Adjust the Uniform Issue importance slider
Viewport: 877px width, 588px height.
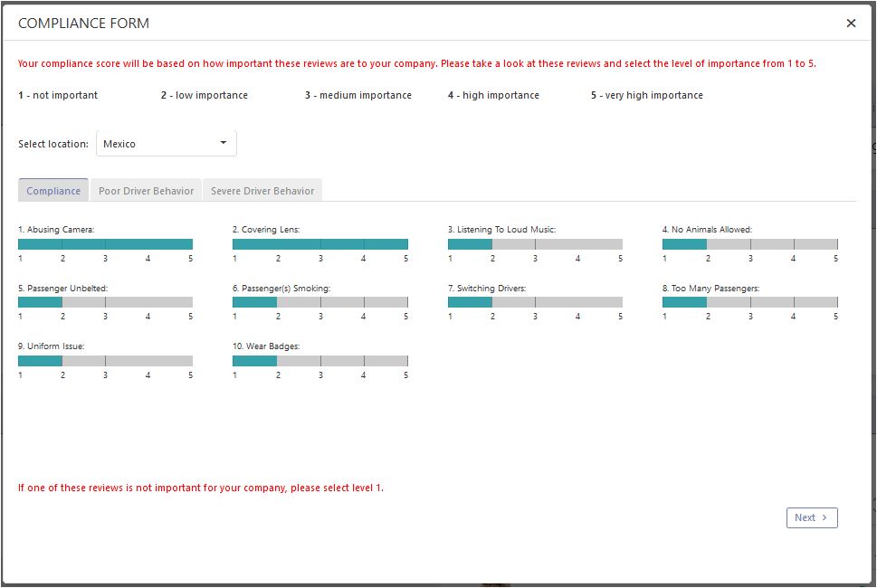coord(105,361)
